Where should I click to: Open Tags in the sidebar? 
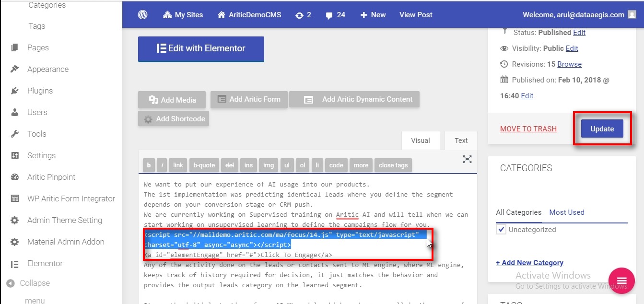tap(37, 26)
